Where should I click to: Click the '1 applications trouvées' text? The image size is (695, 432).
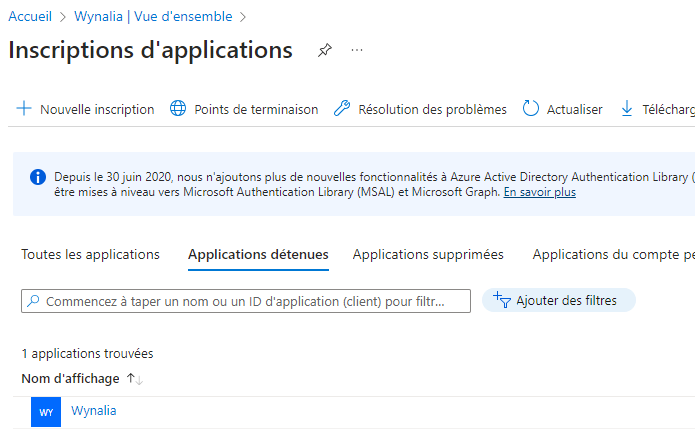[x=87, y=354]
